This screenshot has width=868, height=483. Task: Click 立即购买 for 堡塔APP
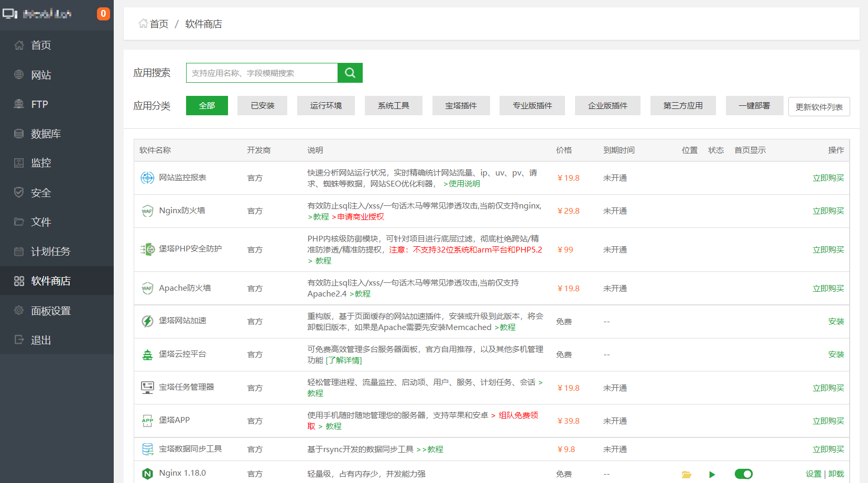pyautogui.click(x=828, y=421)
